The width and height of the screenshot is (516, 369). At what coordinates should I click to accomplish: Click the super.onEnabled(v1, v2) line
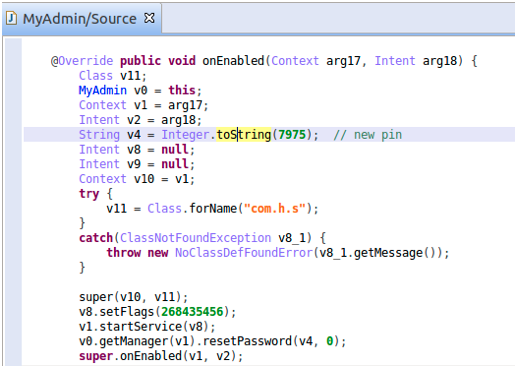pyautogui.click(x=161, y=356)
